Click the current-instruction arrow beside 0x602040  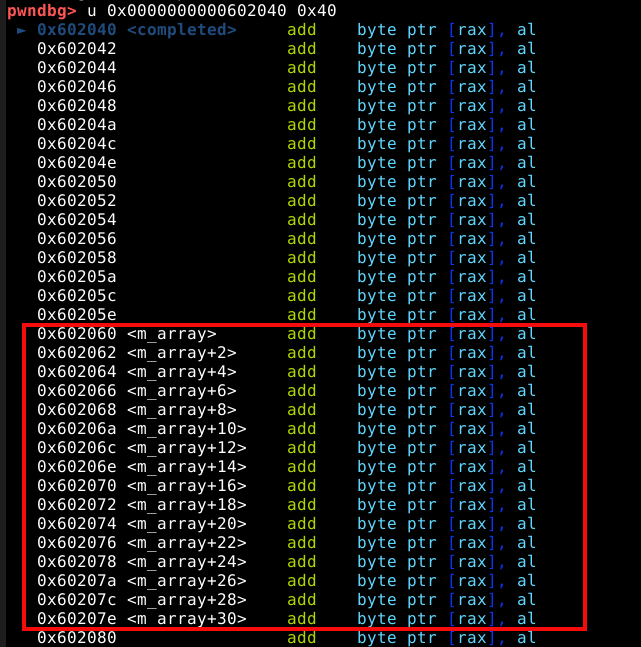[23, 30]
